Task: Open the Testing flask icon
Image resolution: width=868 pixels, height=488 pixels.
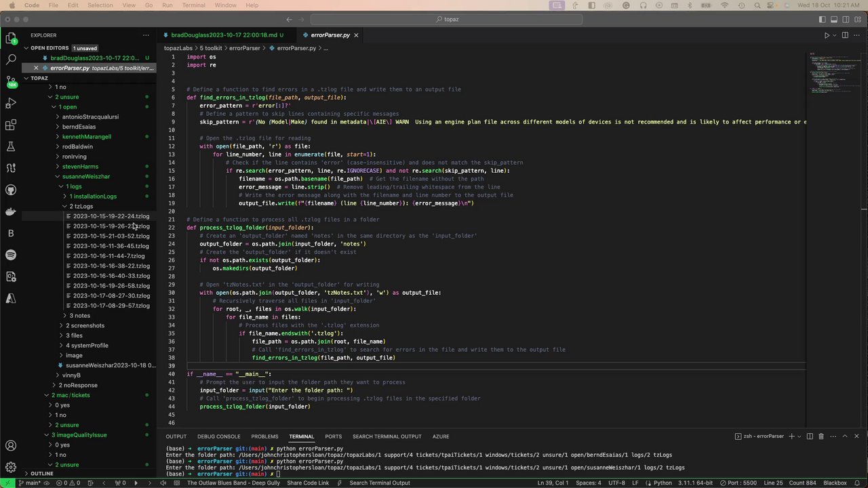Action: (x=11, y=146)
